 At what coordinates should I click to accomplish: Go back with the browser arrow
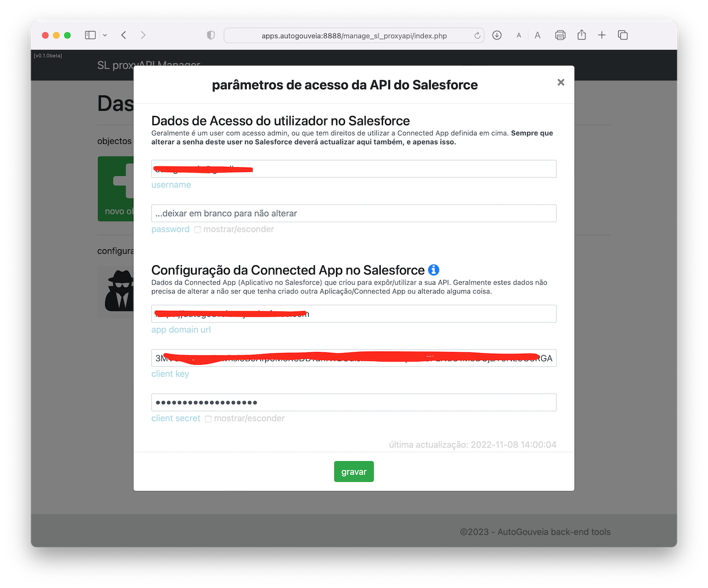click(124, 35)
